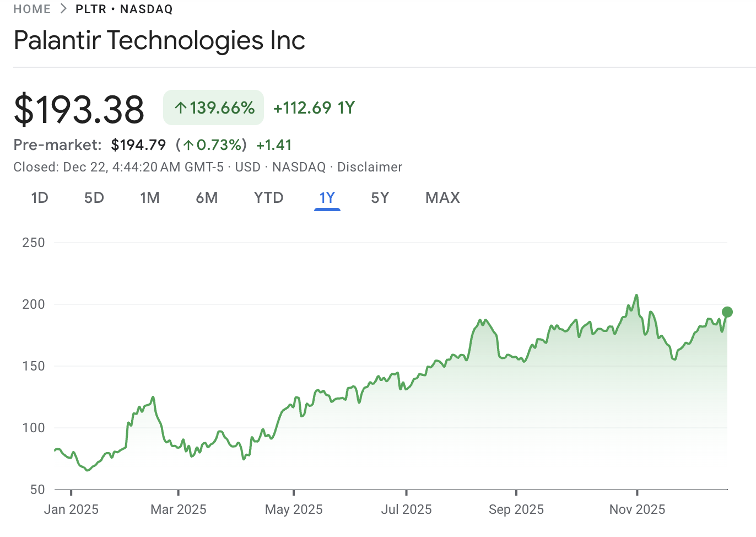Navigate to HOME via the breadcrumb

[31, 9]
